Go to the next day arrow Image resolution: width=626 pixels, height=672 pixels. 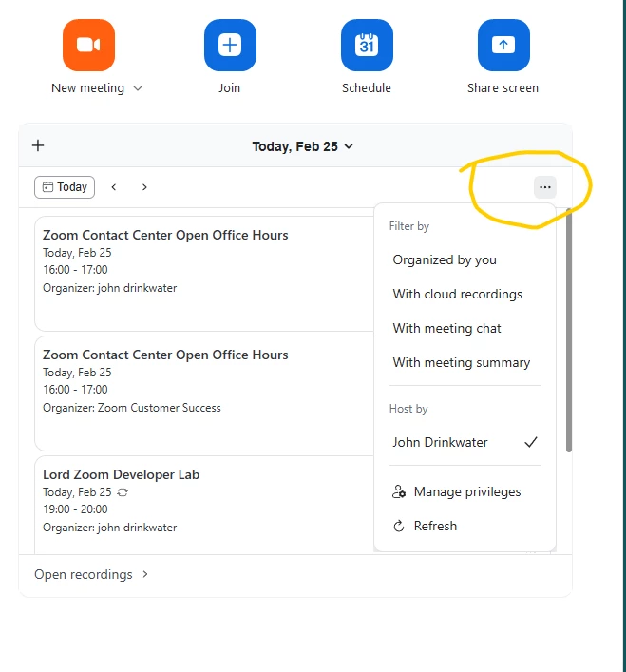(144, 187)
